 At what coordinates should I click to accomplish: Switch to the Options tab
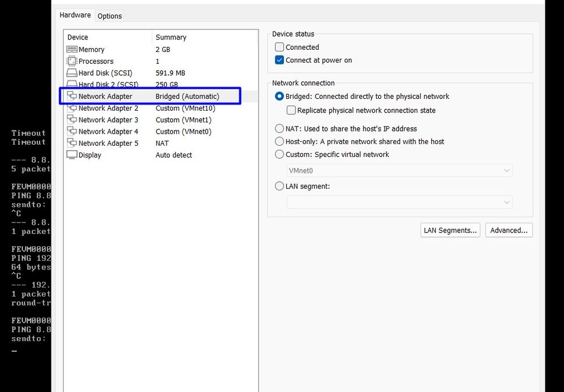point(110,16)
